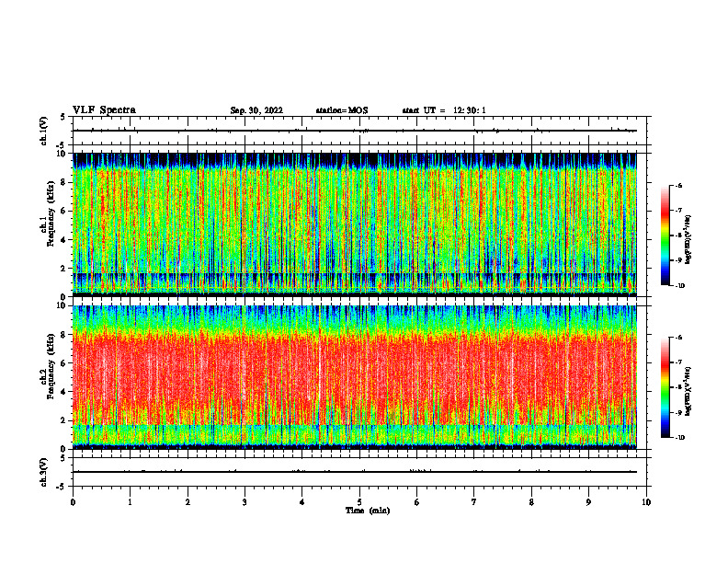728x563 pixels.
Task: Click the ch.1 frequency axis "8" tick label
Action: 63,182
